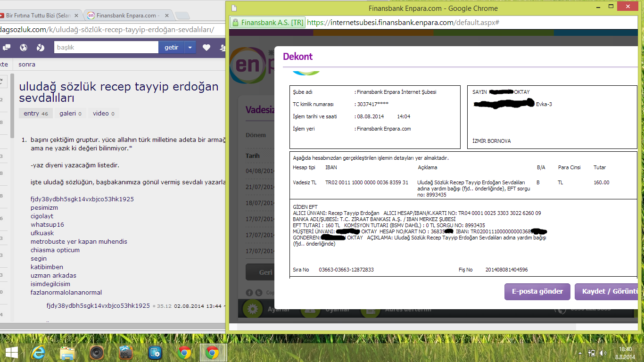Switch to the first Chrome taskbar icon

pyautogui.click(x=184, y=352)
